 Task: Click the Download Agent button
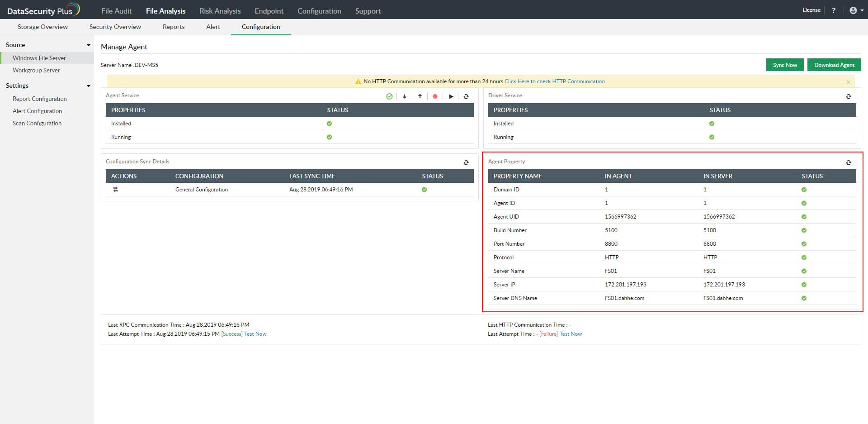pos(834,65)
